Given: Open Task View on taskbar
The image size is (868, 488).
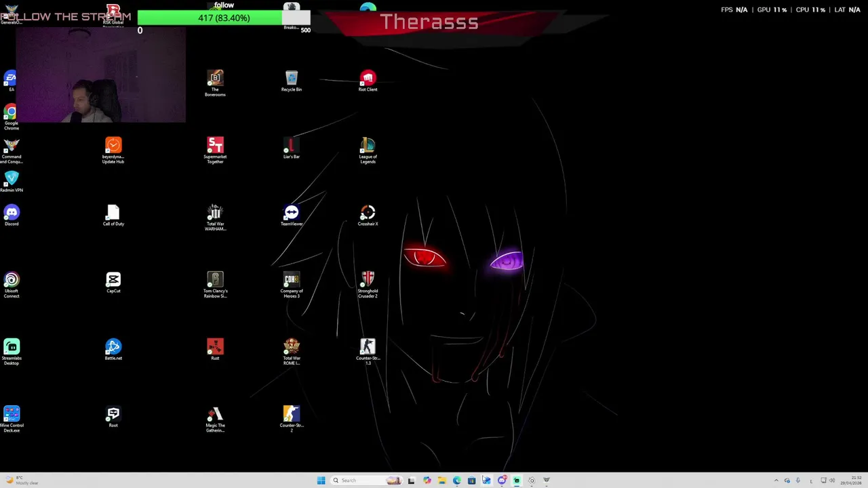Looking at the screenshot, I should pyautogui.click(x=411, y=481).
